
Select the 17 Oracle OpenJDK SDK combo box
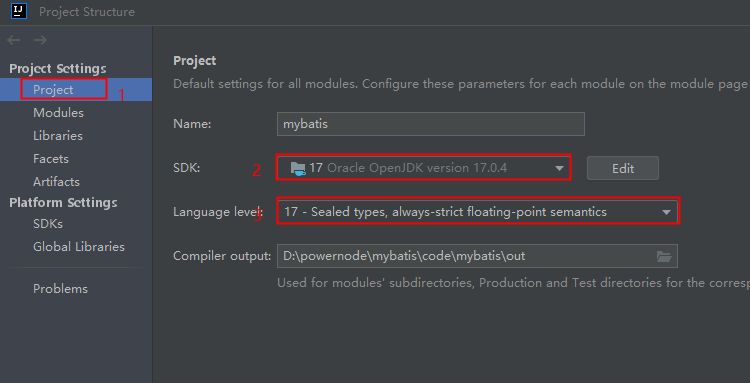click(423, 167)
